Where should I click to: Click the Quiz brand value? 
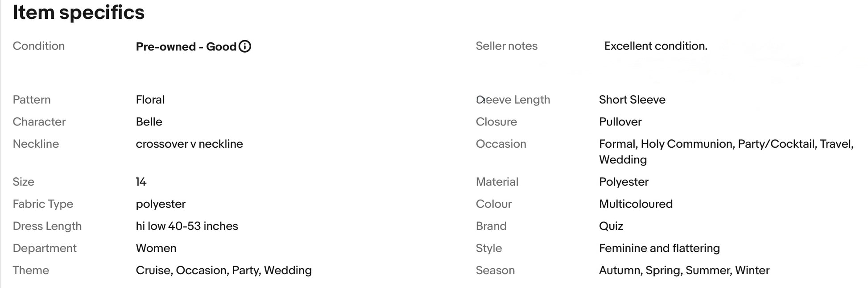(x=611, y=226)
